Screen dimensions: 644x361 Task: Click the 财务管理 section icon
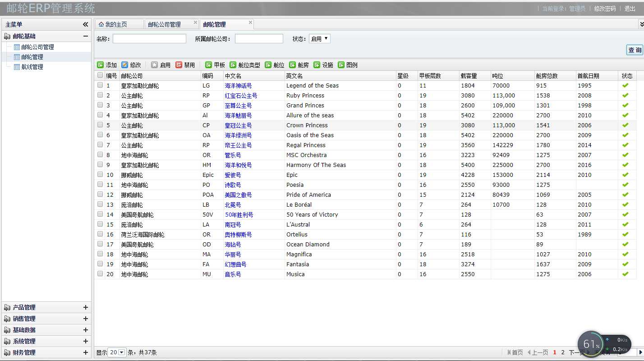[x=7, y=352]
